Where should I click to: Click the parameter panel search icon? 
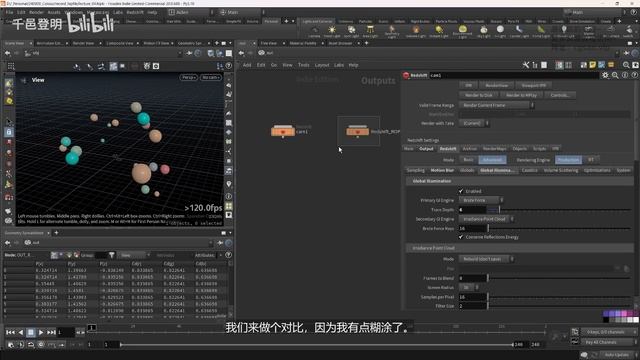point(615,75)
